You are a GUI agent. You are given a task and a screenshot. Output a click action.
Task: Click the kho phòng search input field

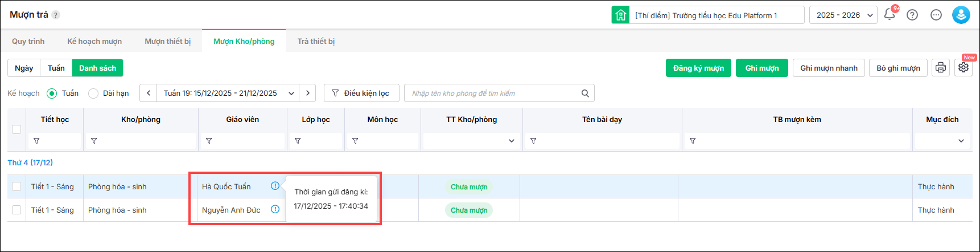tap(492, 93)
